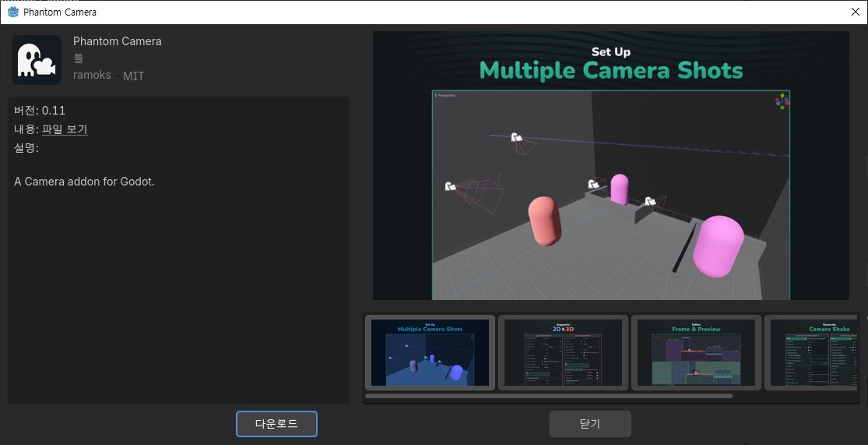The image size is (868, 445).
Task: Select the Supports 2D & 3D thumbnail
Action: tap(564, 352)
